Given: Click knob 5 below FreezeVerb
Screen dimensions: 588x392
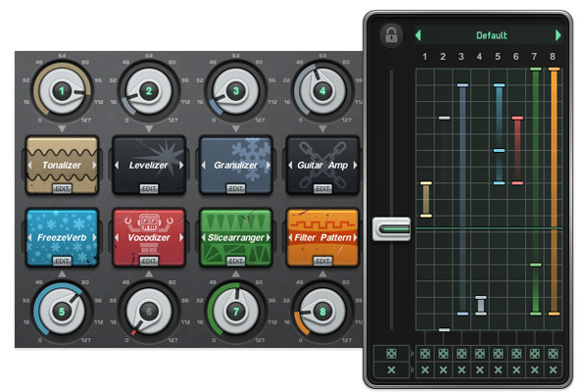Looking at the screenshot, I should 62,312.
